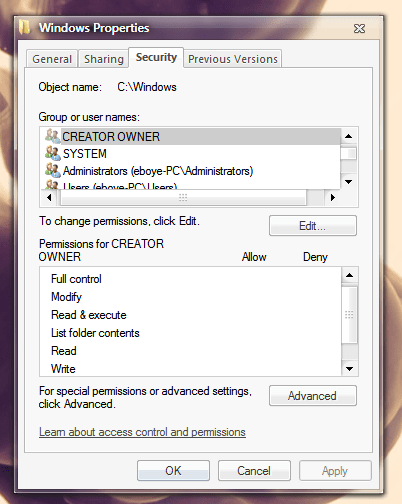The width and height of the screenshot is (402, 504).
Task: Click the group list scroll down arrow
Action: point(349,182)
